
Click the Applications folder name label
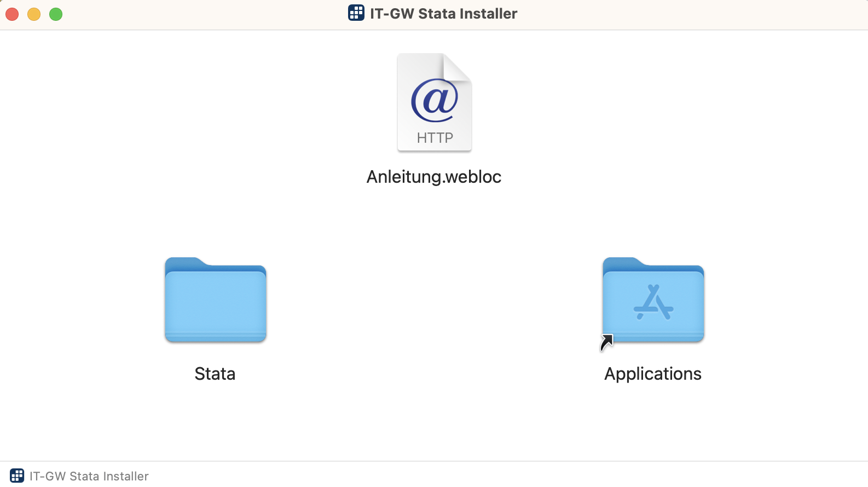click(x=653, y=374)
